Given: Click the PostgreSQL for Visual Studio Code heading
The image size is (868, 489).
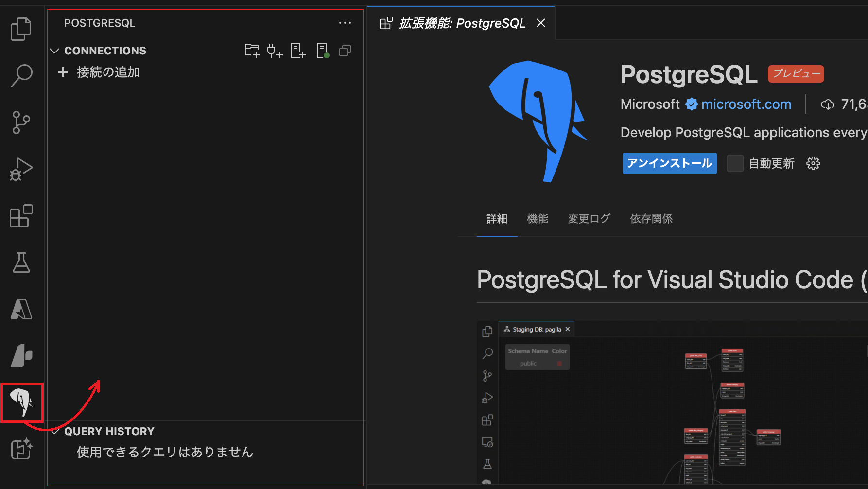Looking at the screenshot, I should tap(672, 279).
